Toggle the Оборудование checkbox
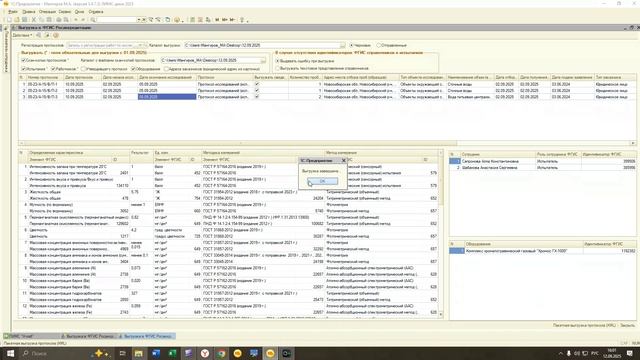Image resolution: width=640 pixels, height=360 pixels. click(133, 69)
